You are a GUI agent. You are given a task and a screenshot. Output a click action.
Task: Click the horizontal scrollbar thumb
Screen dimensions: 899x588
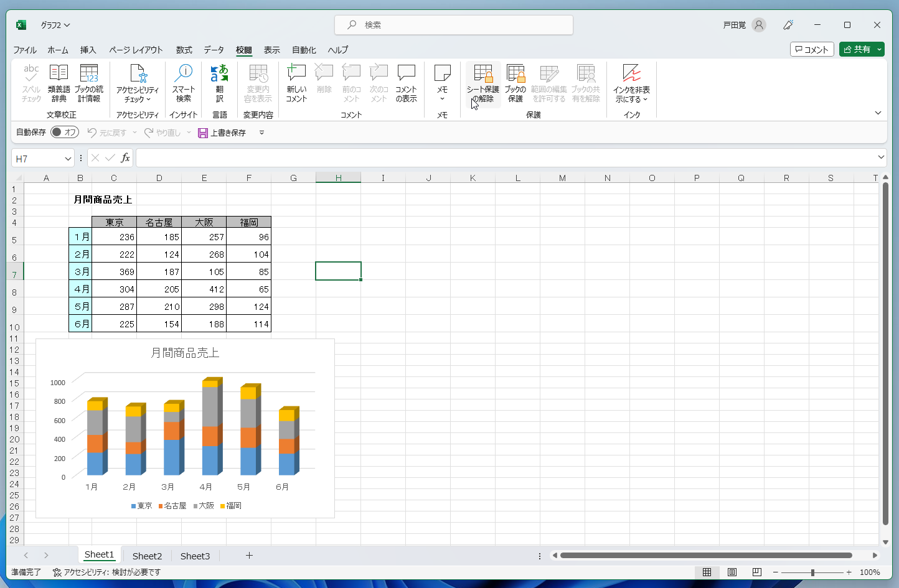pyautogui.click(x=706, y=555)
